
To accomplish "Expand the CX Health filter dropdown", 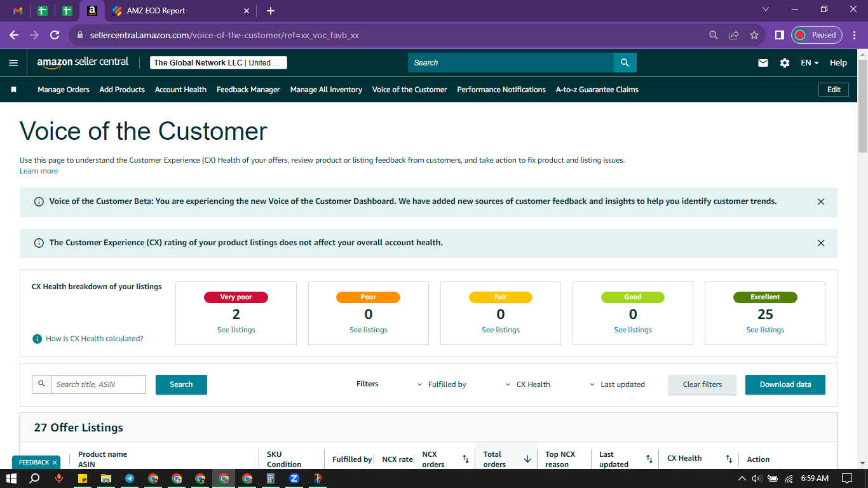I will 528,384.
